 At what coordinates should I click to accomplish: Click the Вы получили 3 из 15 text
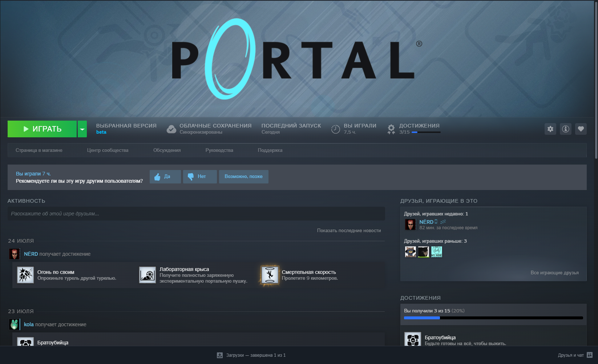point(427,311)
